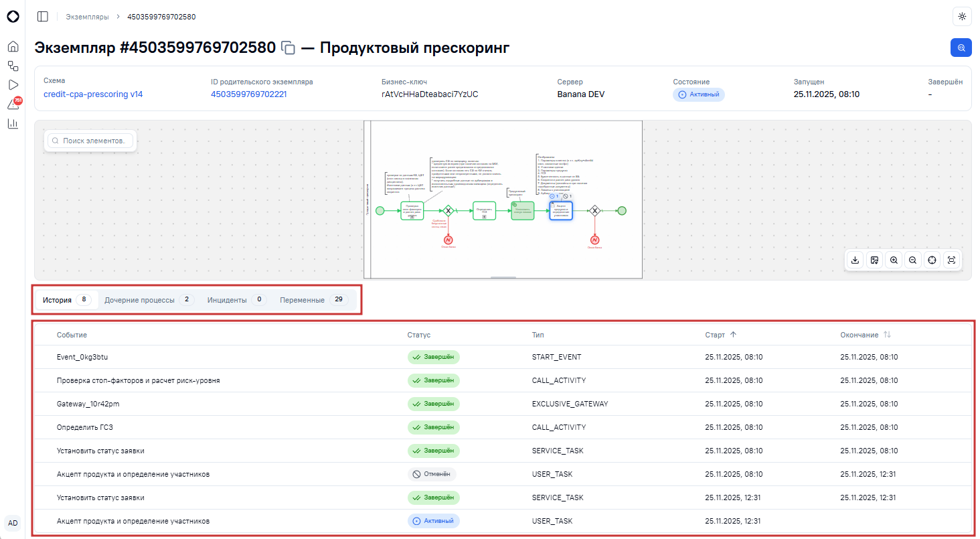Zoom in on the BPMN diagram
The height and width of the screenshot is (539, 980).
pyautogui.click(x=893, y=260)
